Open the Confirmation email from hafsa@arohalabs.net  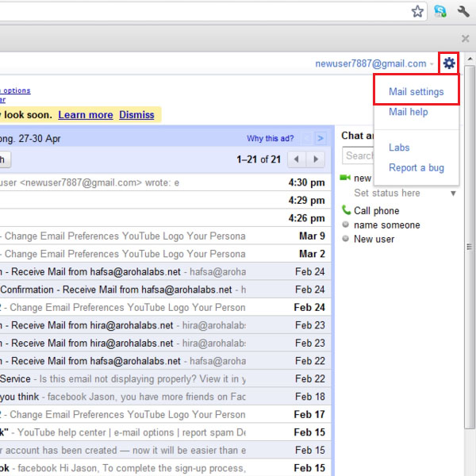(x=166, y=290)
